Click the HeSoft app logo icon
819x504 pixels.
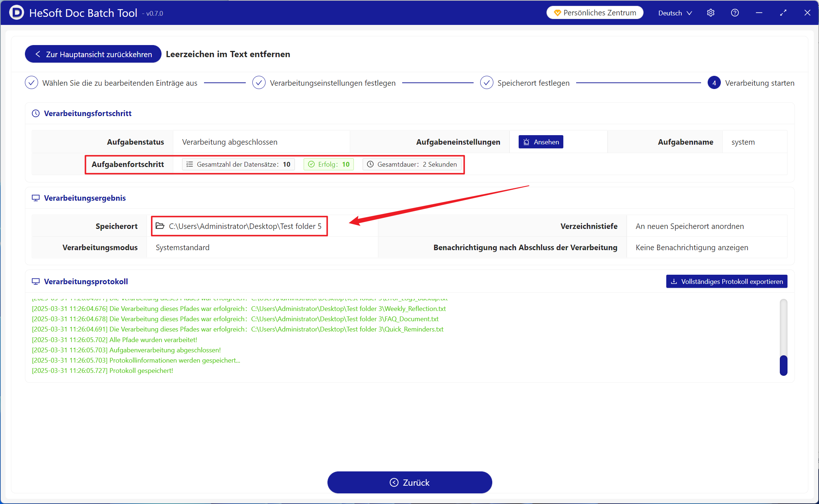pyautogui.click(x=16, y=13)
